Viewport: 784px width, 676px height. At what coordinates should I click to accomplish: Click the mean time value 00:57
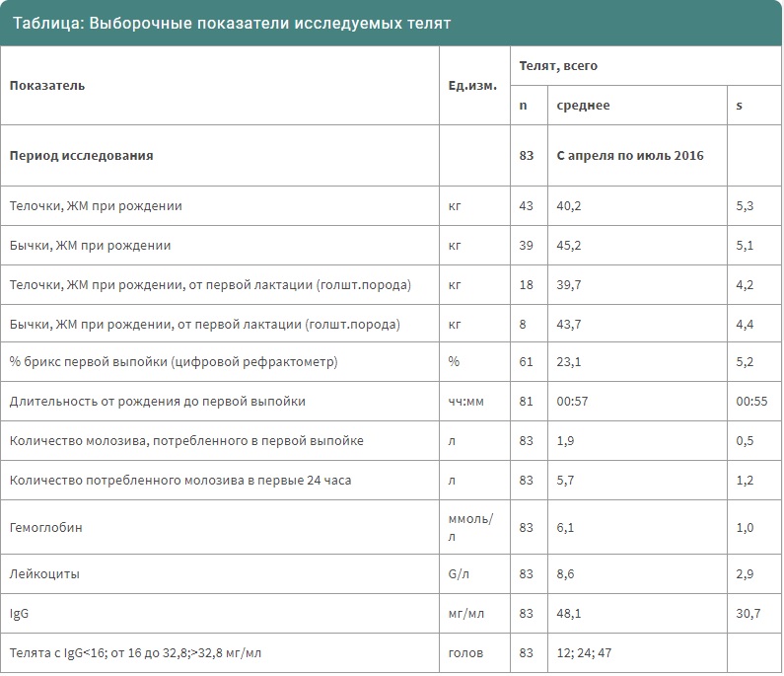click(573, 402)
